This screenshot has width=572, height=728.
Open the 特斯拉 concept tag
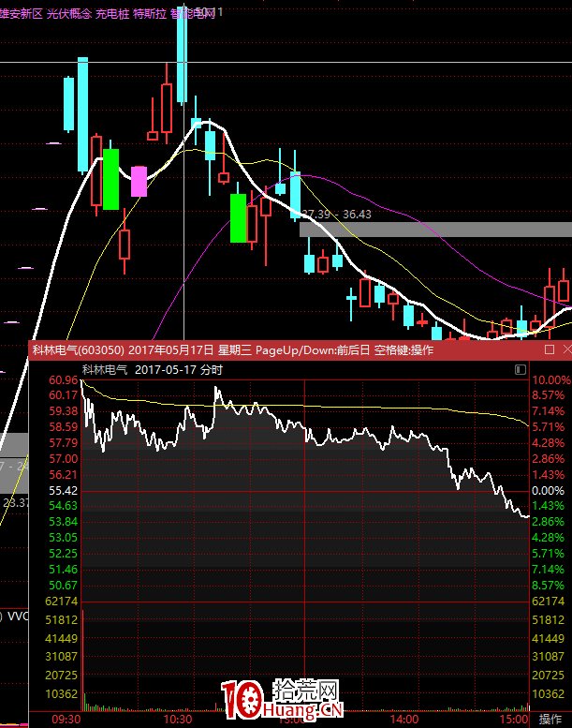click(x=150, y=14)
